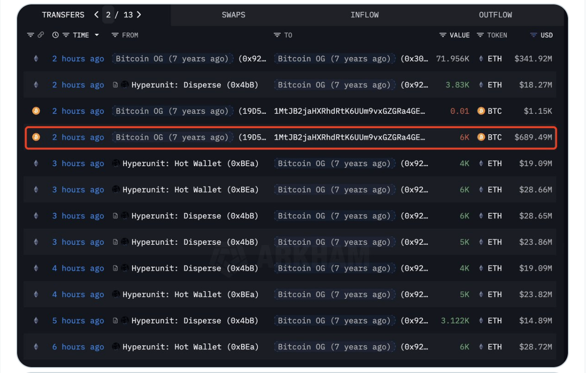
Task: Click the 3.122K value cell
Action: click(455, 321)
